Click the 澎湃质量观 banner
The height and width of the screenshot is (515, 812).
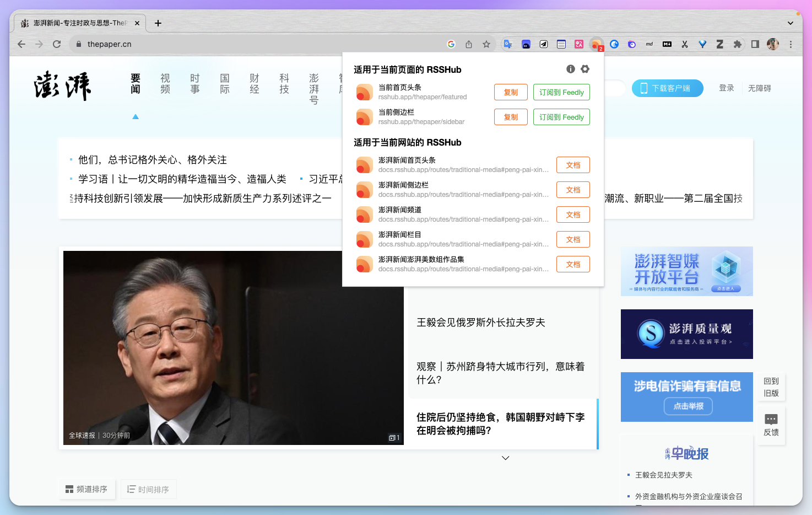686,334
